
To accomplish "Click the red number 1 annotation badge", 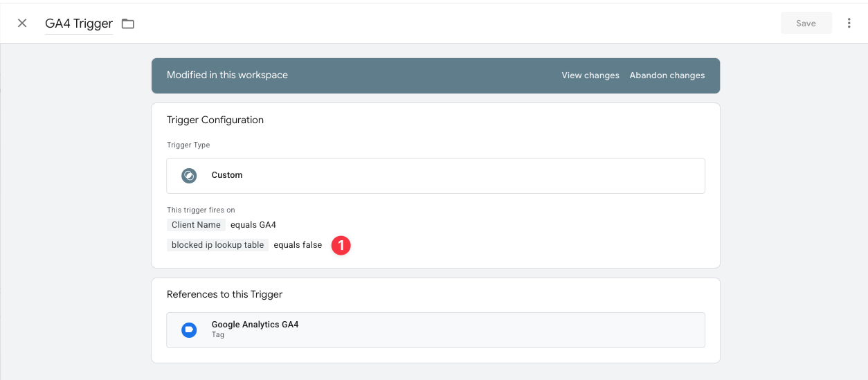I will [341, 245].
